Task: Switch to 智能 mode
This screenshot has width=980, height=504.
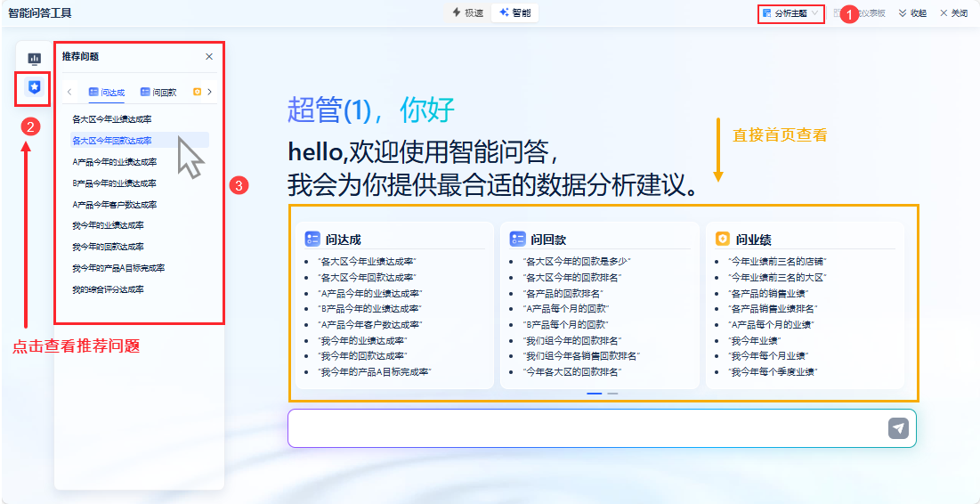Action: pyautogui.click(x=514, y=12)
